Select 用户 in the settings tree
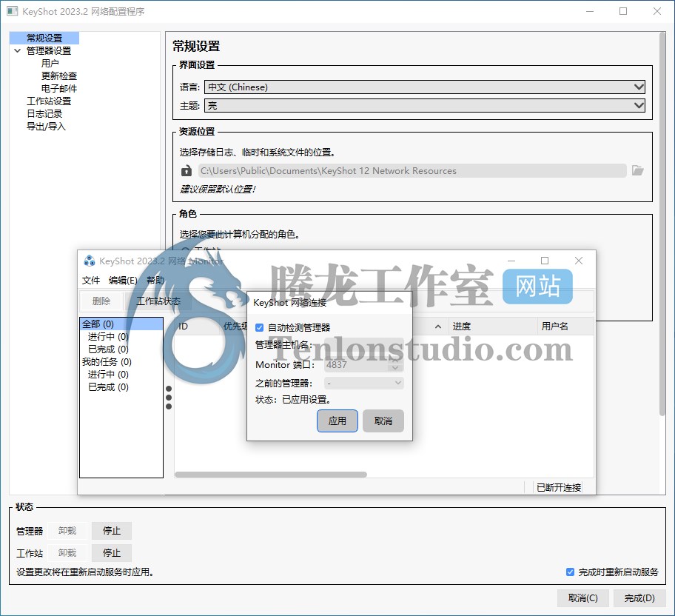The width and height of the screenshot is (675, 616). tap(50, 64)
